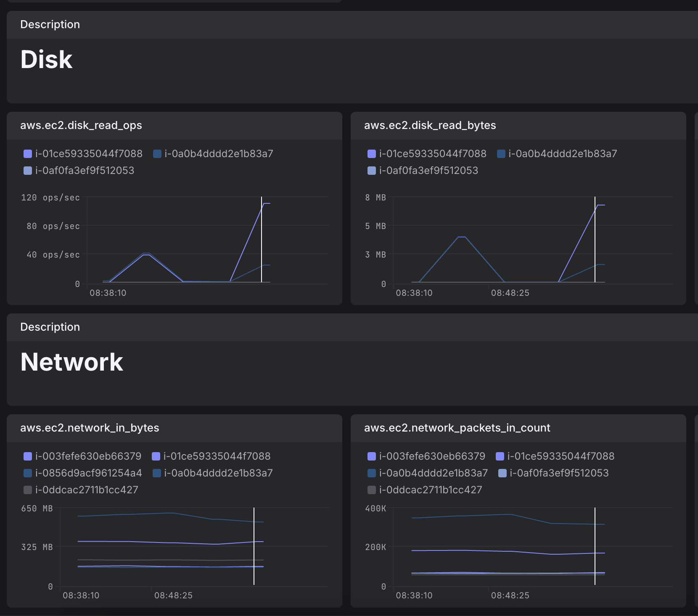
Task: Select the Network section heading
Action: [x=72, y=362]
